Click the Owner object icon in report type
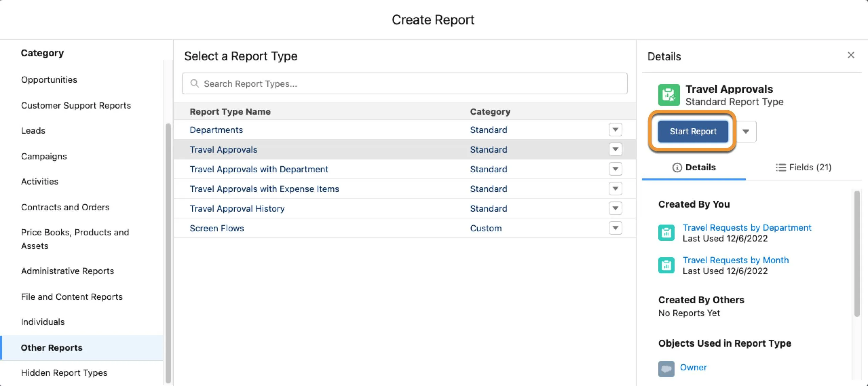Viewport: 868px width, 386px height. 665,367
